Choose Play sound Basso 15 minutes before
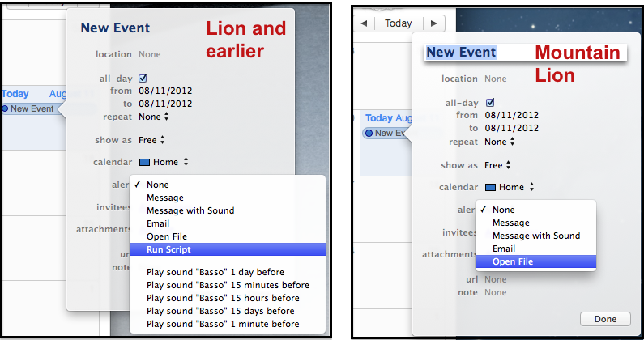The height and width of the screenshot is (340, 644). 228,285
